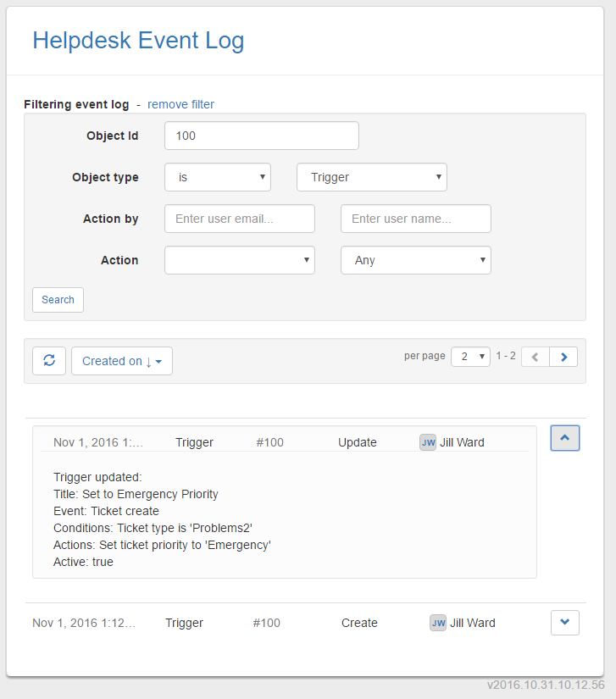Open the Object type 'is' dropdown
616x699 pixels.
point(218,177)
